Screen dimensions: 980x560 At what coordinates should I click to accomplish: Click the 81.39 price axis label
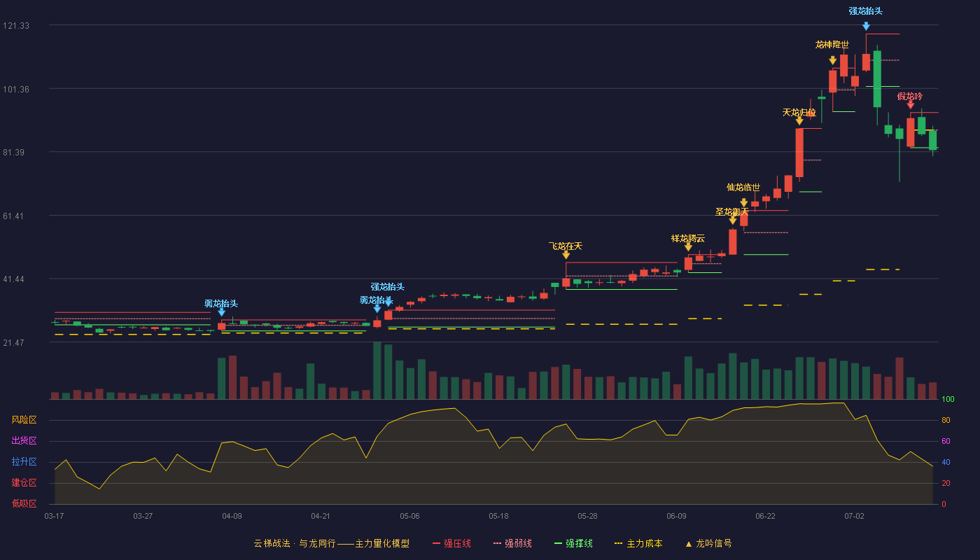point(16,153)
